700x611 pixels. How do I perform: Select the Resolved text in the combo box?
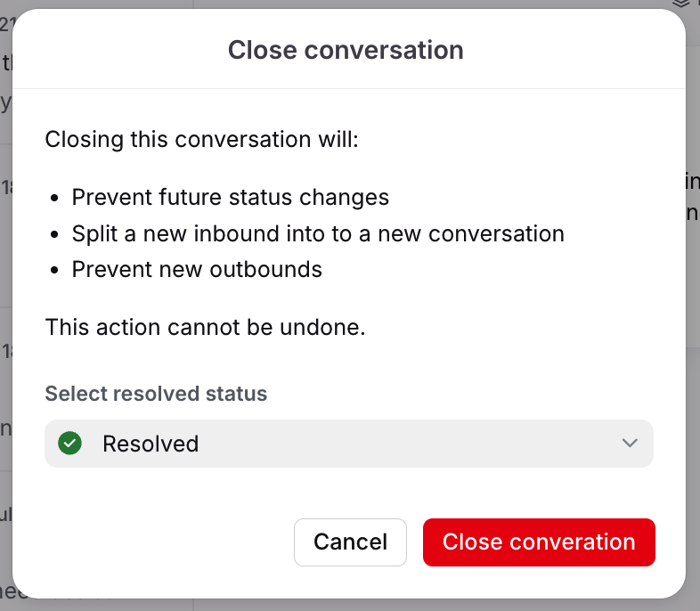pos(151,444)
